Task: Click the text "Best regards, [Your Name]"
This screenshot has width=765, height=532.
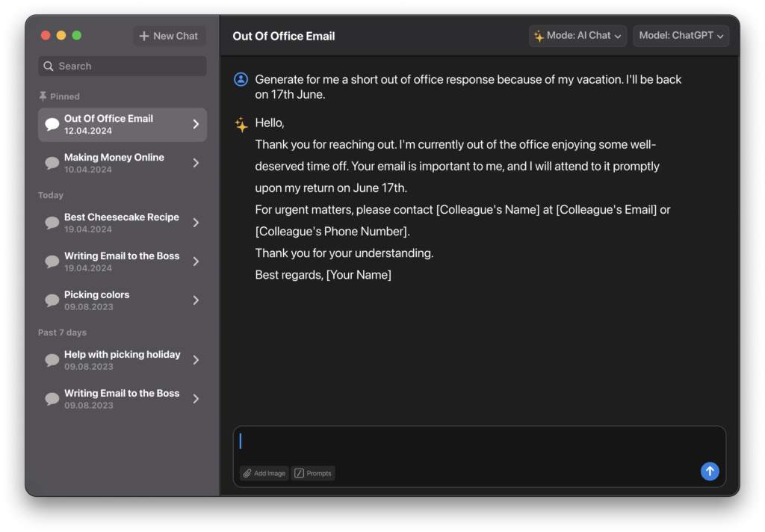Action: click(x=323, y=275)
